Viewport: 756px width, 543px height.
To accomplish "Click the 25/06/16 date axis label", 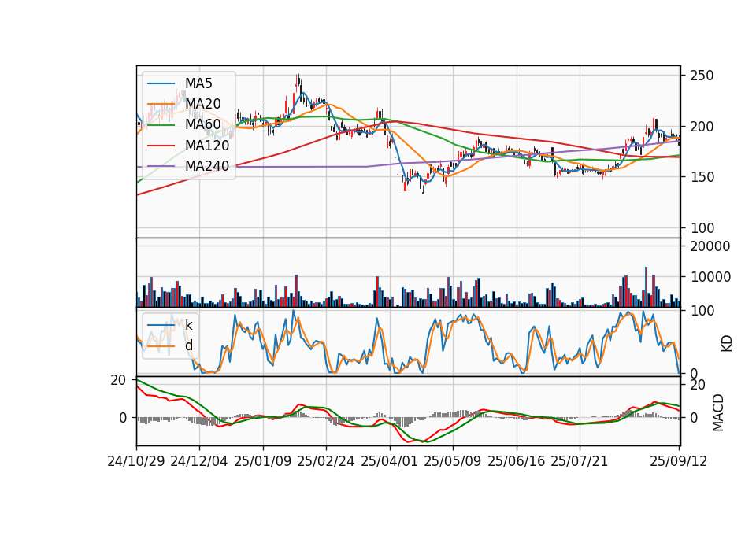I will coord(517,461).
